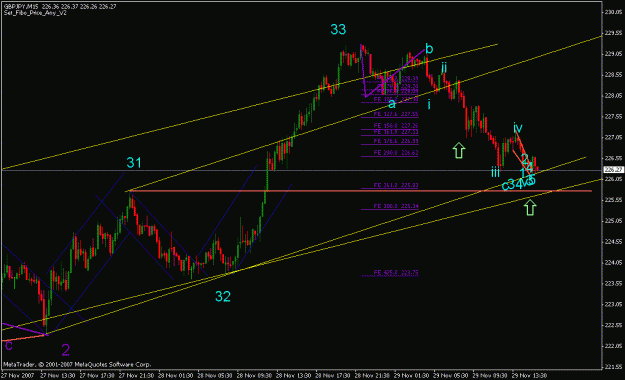
Task: Click the 230.05 price axis label
Action: pyautogui.click(x=613, y=12)
